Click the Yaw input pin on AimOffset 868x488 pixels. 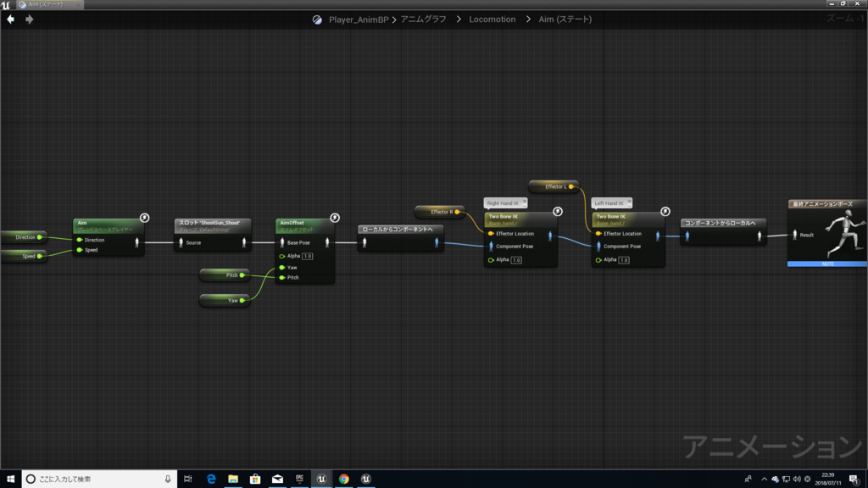pos(282,267)
